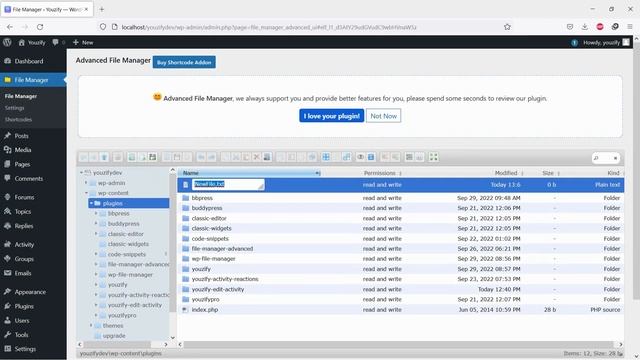Viewport: 640px width, 360px height.
Task: Open File Manager Settings submenu item
Action: click(x=15, y=108)
